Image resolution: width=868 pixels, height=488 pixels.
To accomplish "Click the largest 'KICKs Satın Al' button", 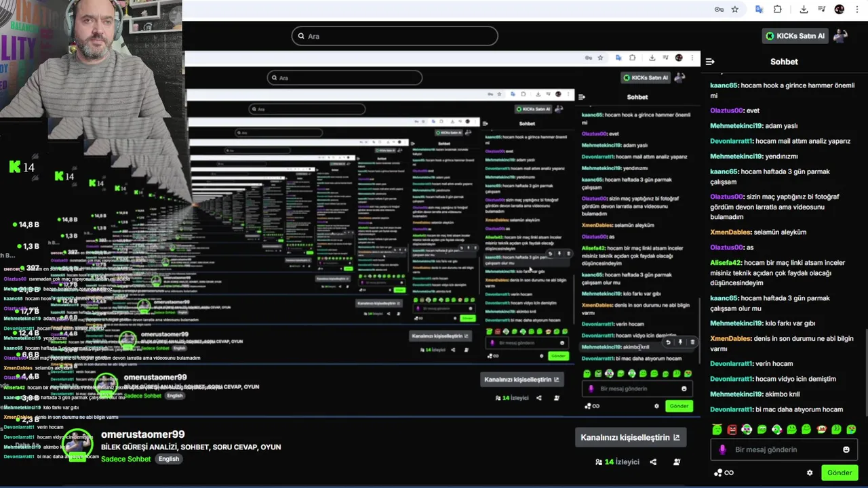I will pos(795,36).
